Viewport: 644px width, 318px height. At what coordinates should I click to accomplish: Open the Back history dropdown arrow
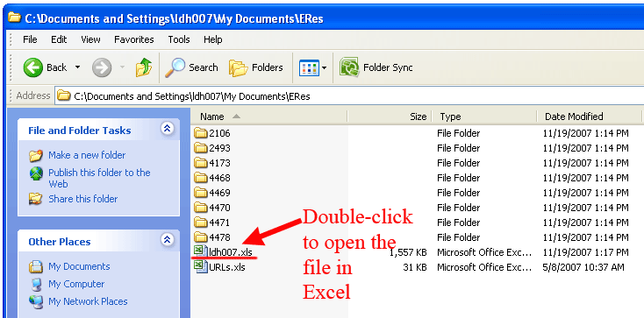click(x=77, y=67)
